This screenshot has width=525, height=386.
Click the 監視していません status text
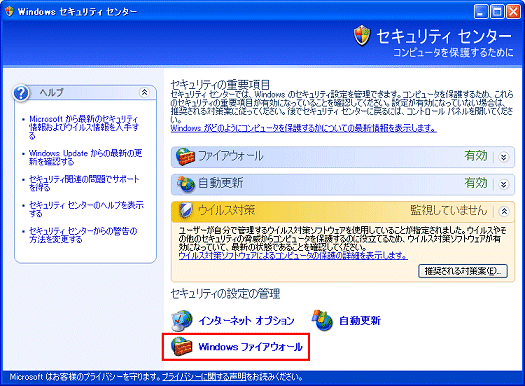(449, 211)
